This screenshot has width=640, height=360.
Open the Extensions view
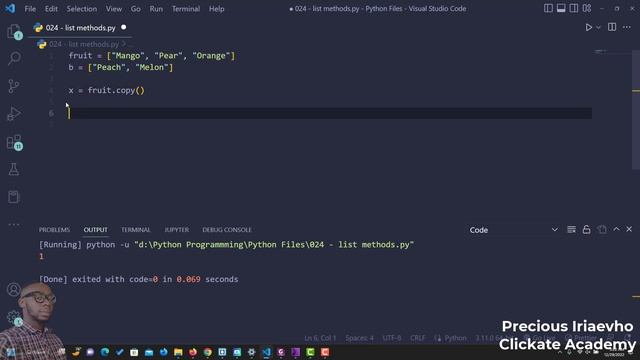[14, 142]
